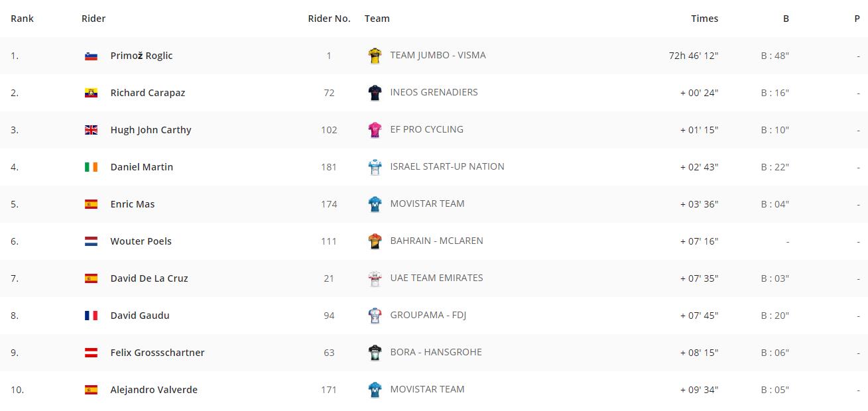Click the UK flag beside Hugh John Carthy
Screen dimensions: 868x411
(x=92, y=130)
